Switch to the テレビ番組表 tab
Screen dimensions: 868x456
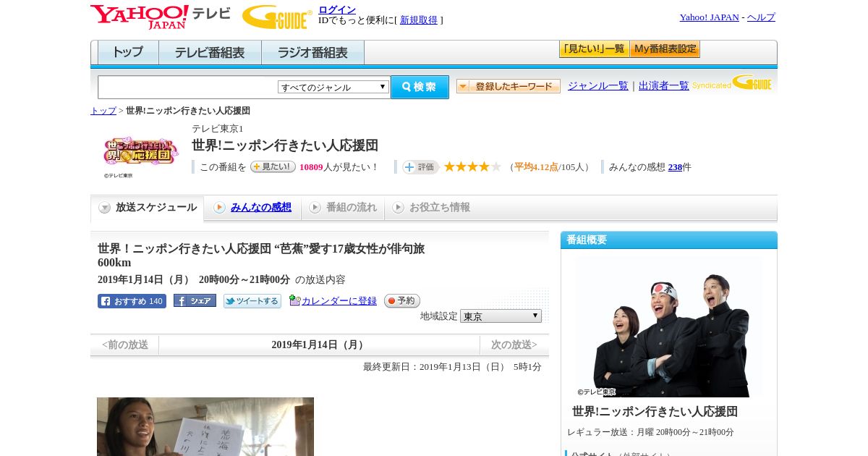click(210, 53)
